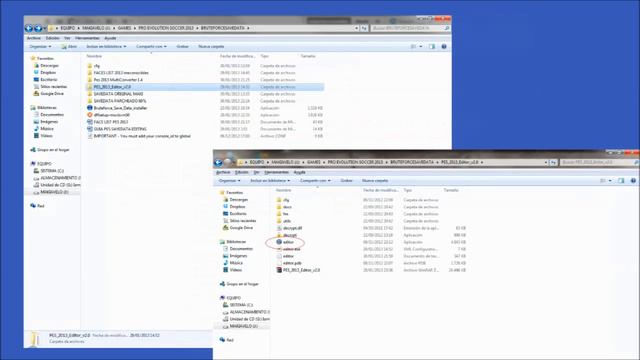
Task: Open Herramientas menu in back window
Action: click(x=87, y=38)
